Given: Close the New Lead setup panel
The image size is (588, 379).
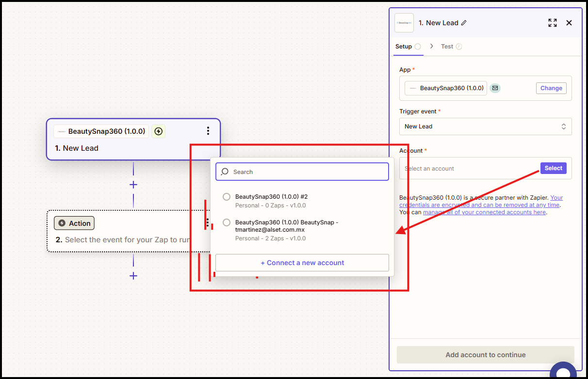Looking at the screenshot, I should coord(569,23).
